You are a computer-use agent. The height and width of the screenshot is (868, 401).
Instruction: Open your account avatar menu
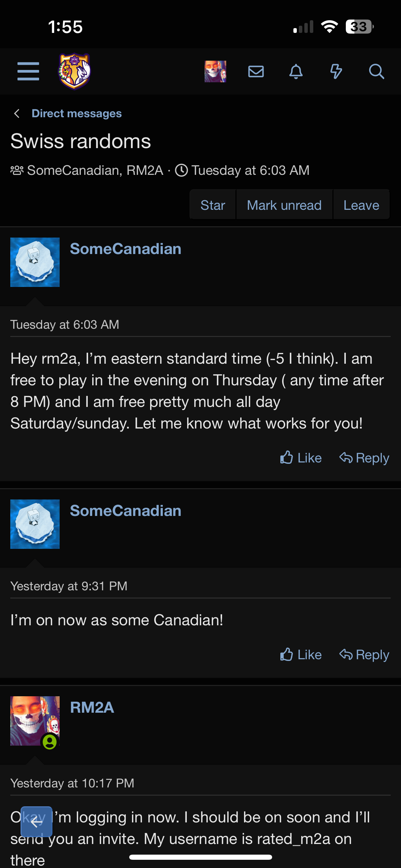click(x=215, y=71)
